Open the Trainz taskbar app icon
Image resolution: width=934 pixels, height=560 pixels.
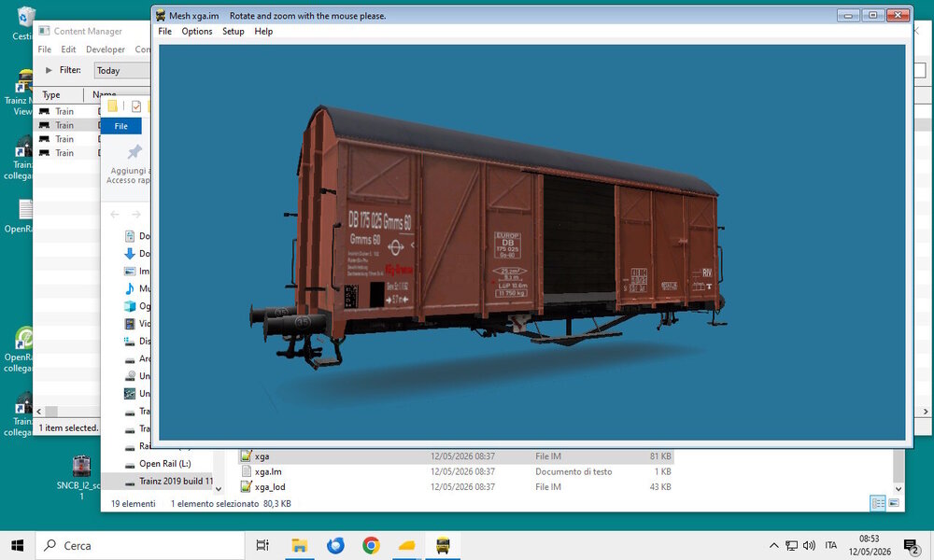(443, 545)
